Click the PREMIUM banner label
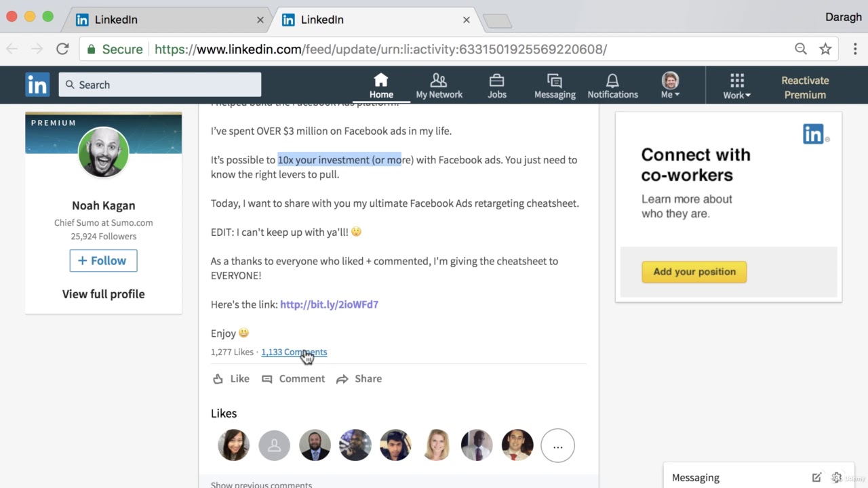The width and height of the screenshot is (868, 488). point(54,123)
